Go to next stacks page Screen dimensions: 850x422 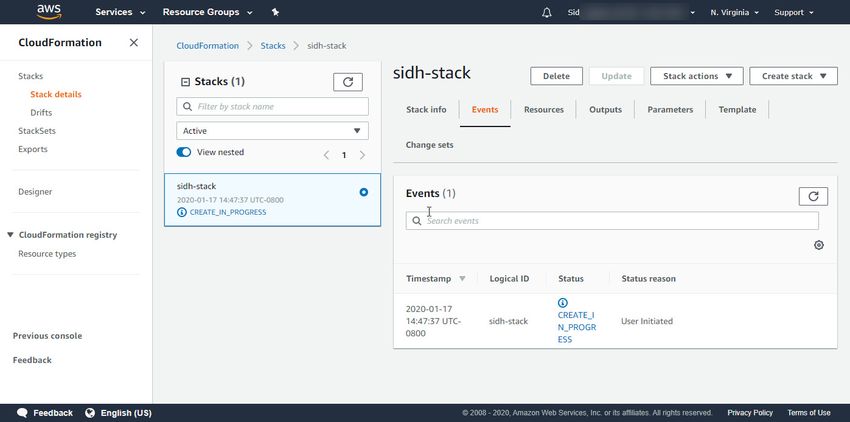click(x=362, y=155)
